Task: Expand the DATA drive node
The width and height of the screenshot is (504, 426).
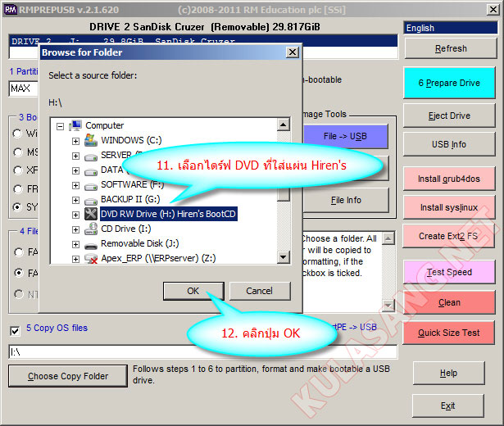Action: click(x=75, y=170)
